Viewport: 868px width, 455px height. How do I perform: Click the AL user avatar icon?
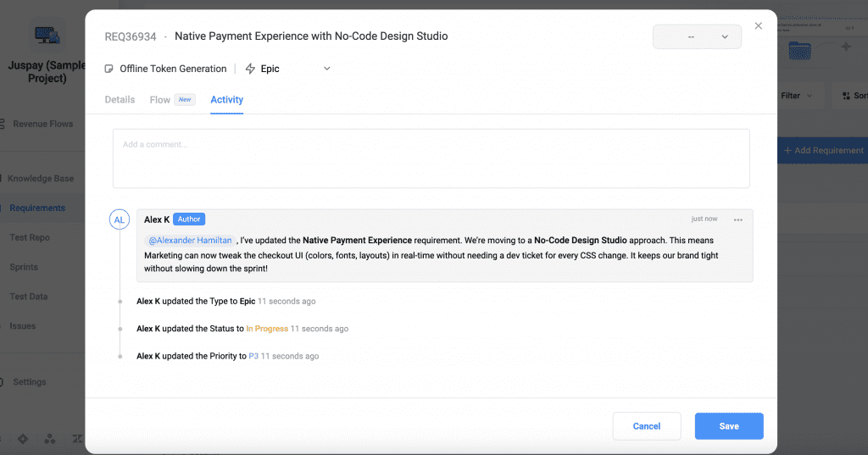[119, 220]
